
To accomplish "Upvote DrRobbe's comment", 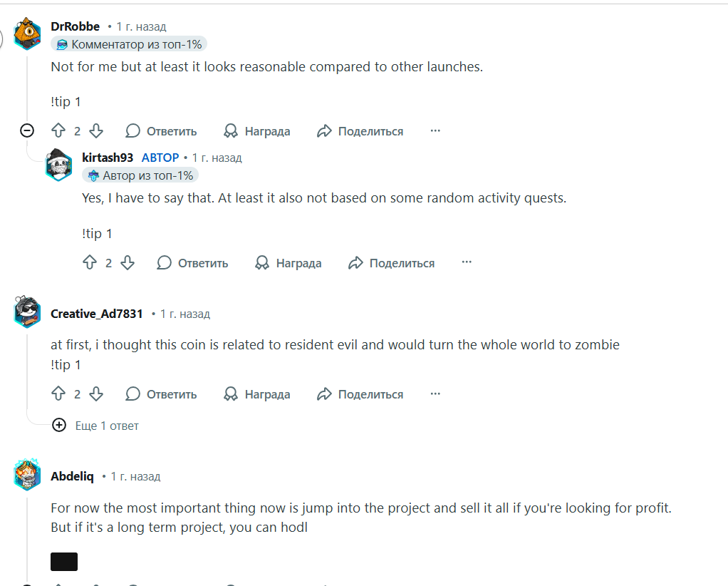I will [58, 131].
